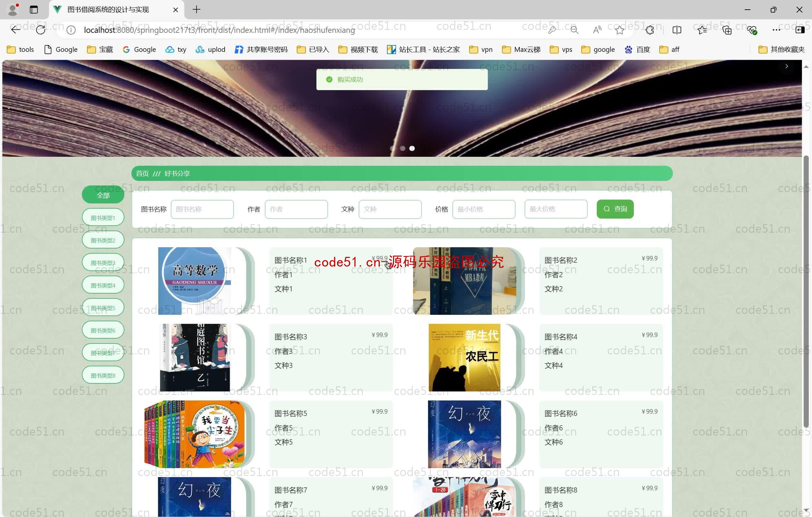Open the MBA教程 book cover
The image size is (812, 517).
coord(465,281)
